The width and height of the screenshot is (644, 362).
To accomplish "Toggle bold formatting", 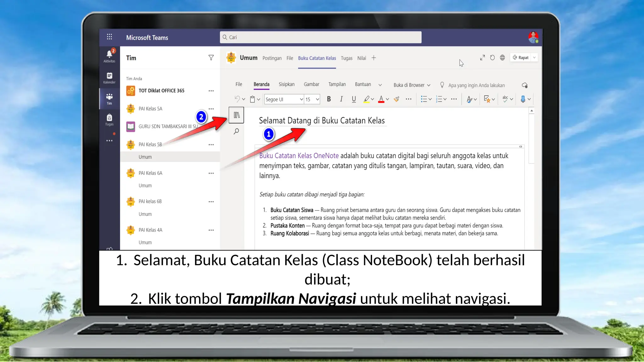I will coord(329,99).
